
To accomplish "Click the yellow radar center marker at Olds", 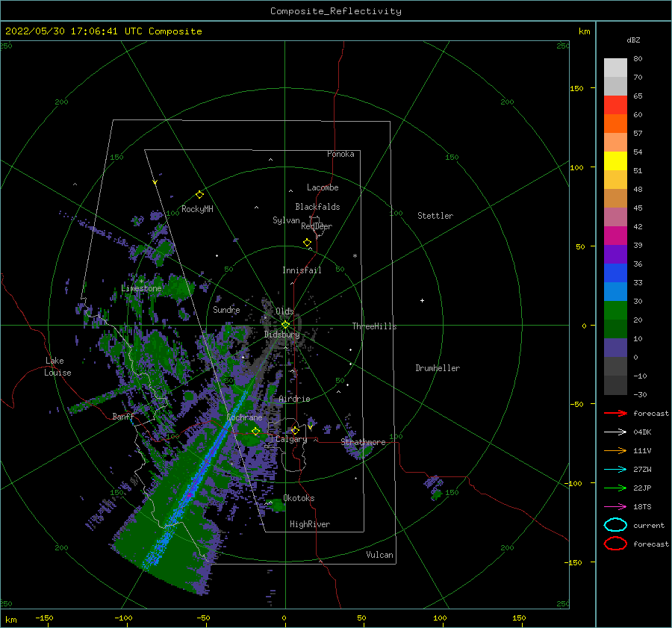I will tap(285, 325).
